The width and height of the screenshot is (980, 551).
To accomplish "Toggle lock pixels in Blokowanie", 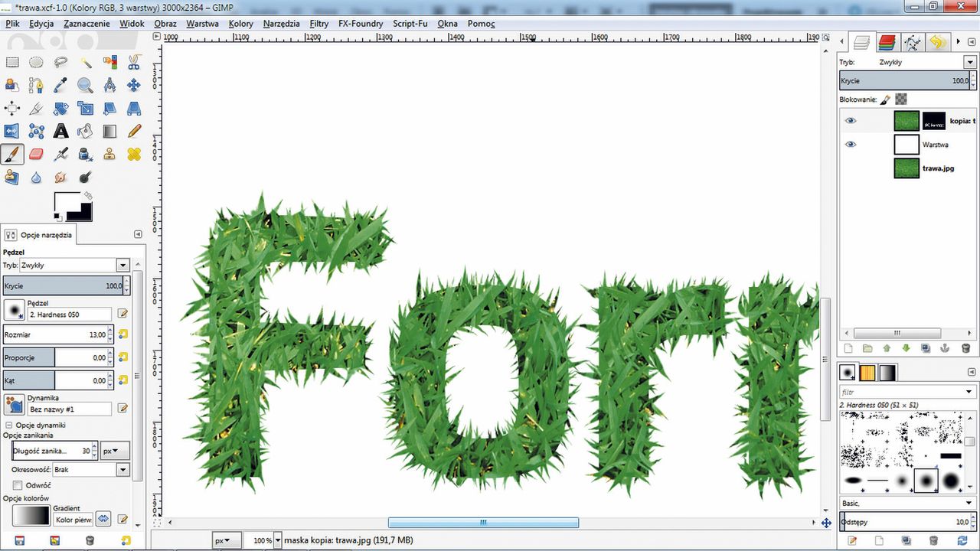I will 885,99.
